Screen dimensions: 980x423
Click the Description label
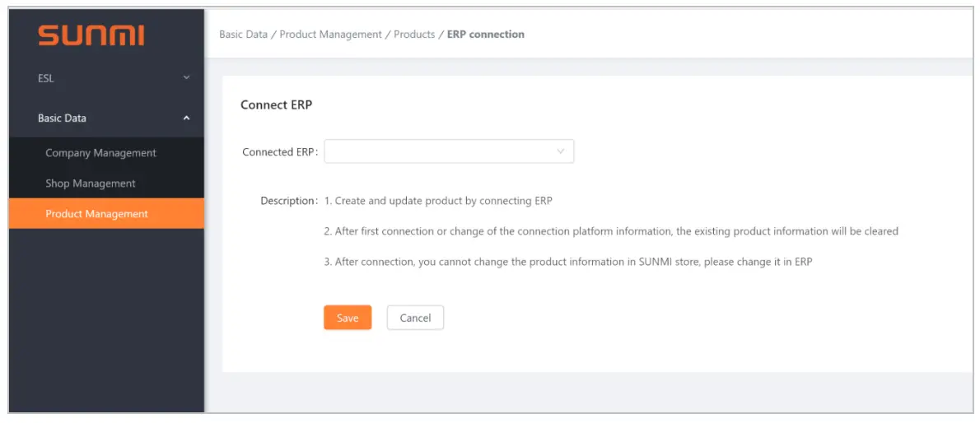(x=287, y=201)
